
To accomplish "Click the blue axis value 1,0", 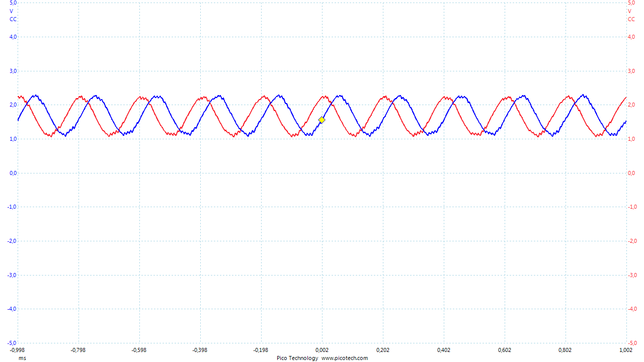I will (13, 139).
